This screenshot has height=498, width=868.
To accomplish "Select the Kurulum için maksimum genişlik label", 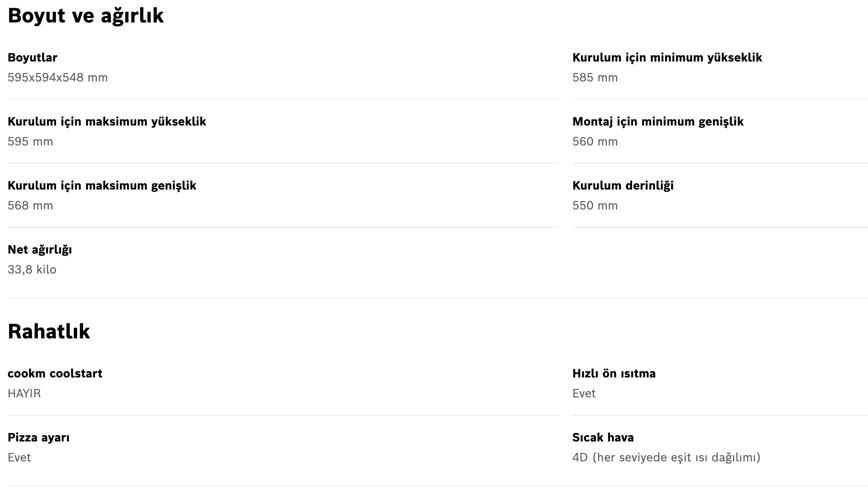I will point(102,186).
